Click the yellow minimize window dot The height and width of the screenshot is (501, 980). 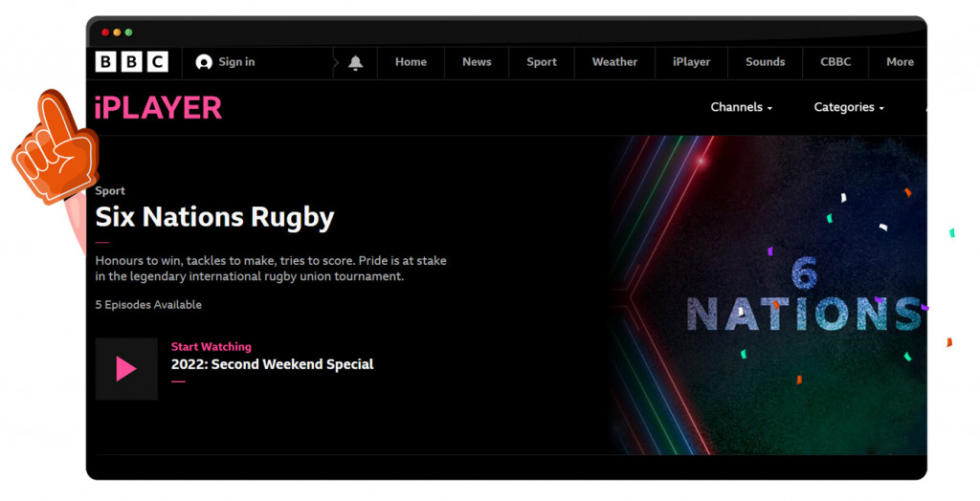117,33
